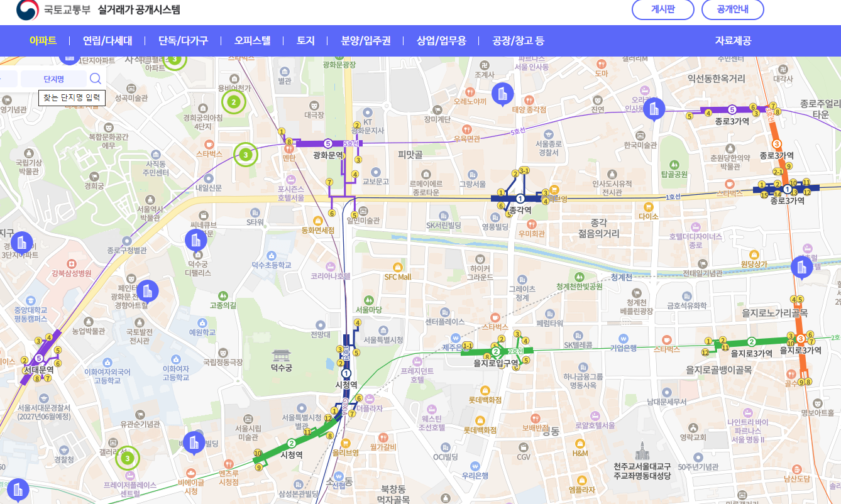Open the apartment pin above 인사동 label

pyautogui.click(x=654, y=109)
